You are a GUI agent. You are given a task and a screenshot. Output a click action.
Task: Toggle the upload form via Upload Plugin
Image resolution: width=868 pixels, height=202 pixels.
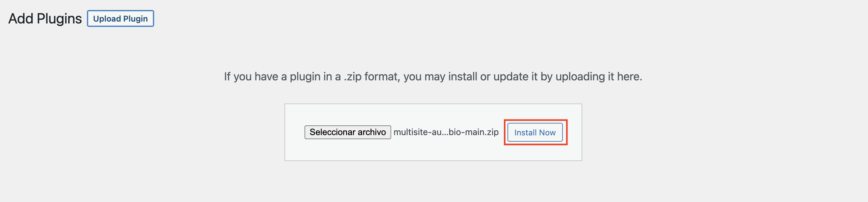pos(120,18)
